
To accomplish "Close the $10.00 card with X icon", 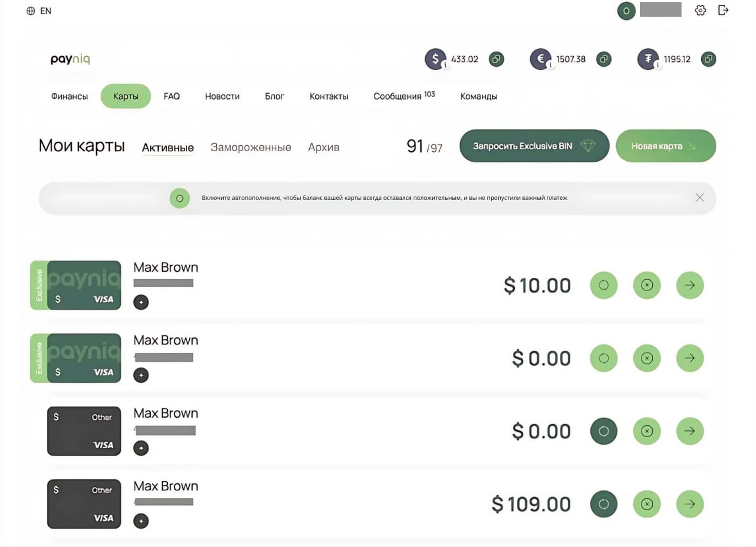I will point(647,285).
